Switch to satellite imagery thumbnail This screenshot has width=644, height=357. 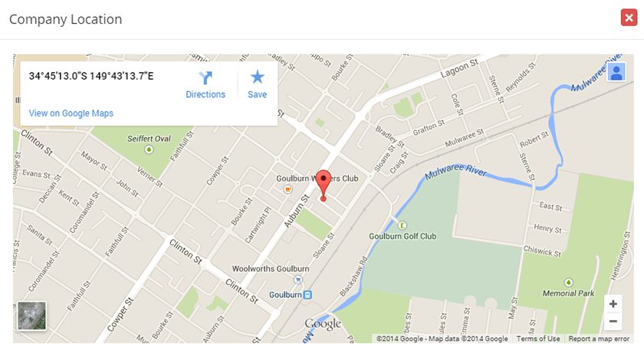(x=32, y=316)
